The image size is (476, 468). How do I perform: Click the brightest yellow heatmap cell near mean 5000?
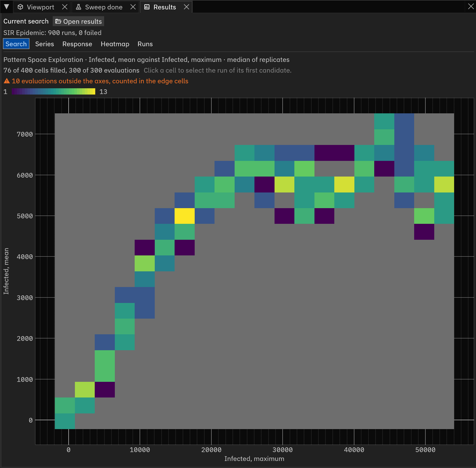tap(185, 216)
